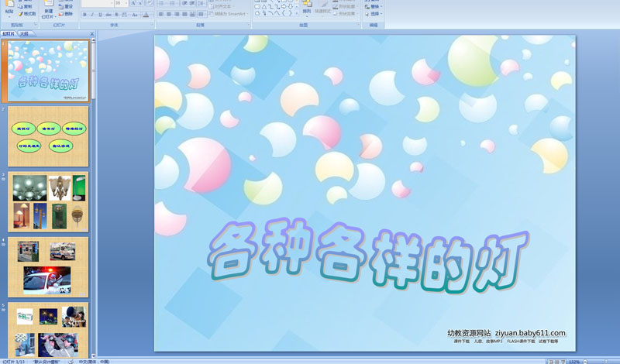This screenshot has width=620, height=364.
Task: Click the Arrange shapes icon
Action: (307, 8)
